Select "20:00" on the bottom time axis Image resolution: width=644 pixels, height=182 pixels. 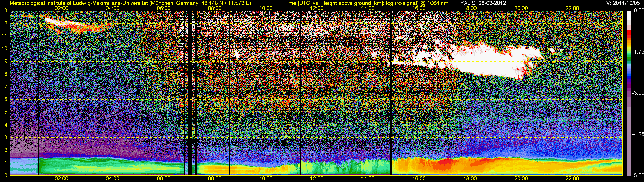click(521, 179)
